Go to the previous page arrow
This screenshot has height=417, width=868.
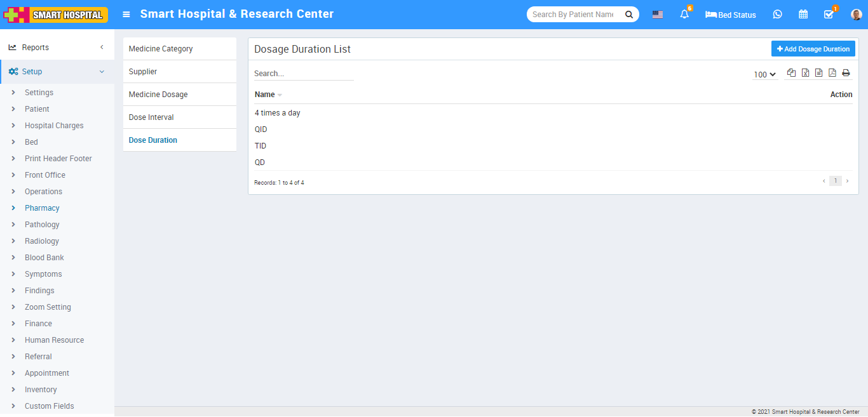coord(824,181)
